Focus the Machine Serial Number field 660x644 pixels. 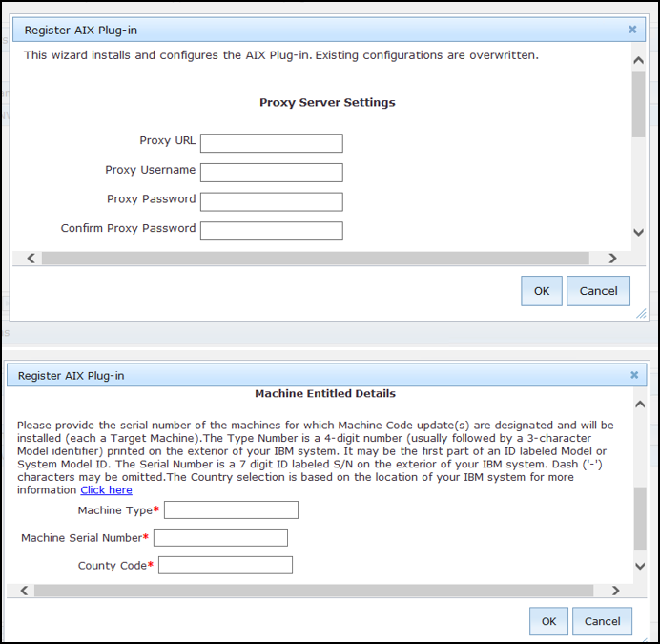[220, 538]
